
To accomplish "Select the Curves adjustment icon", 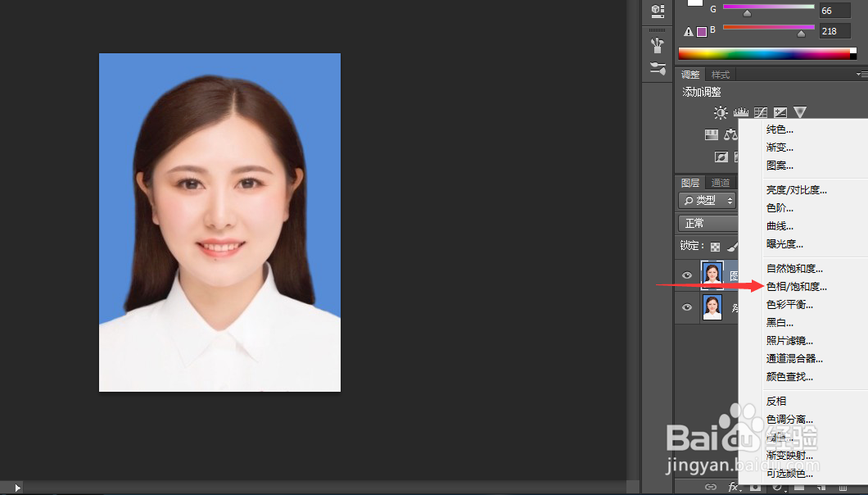I will tap(760, 112).
